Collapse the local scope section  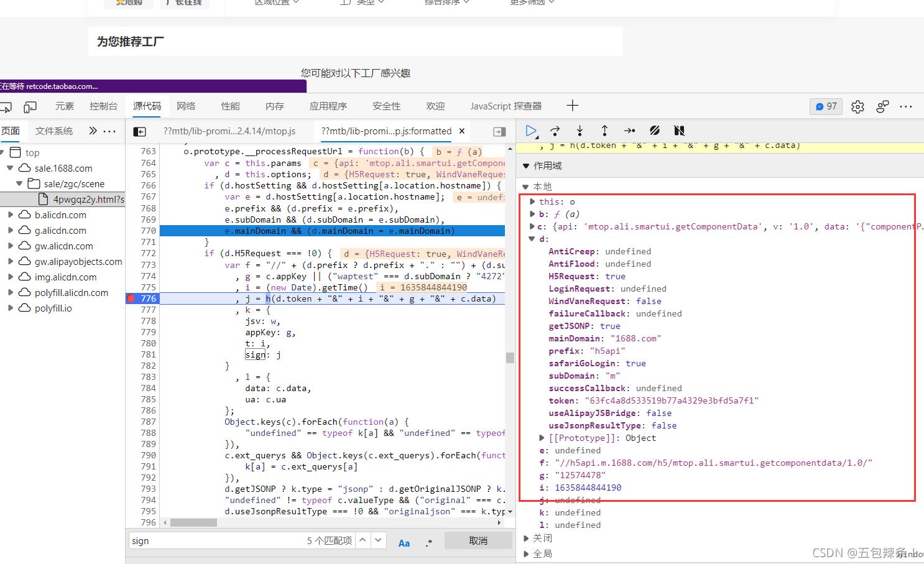pos(525,187)
